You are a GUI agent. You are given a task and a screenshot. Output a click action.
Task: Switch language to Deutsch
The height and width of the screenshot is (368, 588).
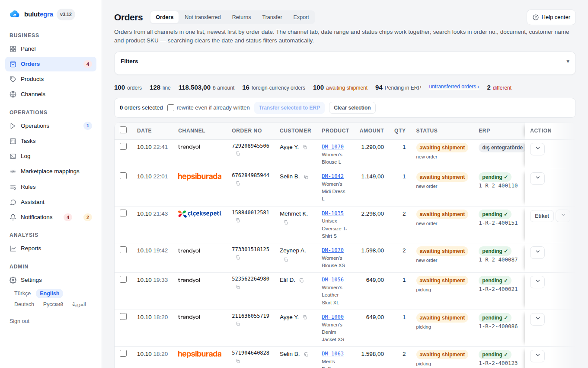[x=24, y=304]
